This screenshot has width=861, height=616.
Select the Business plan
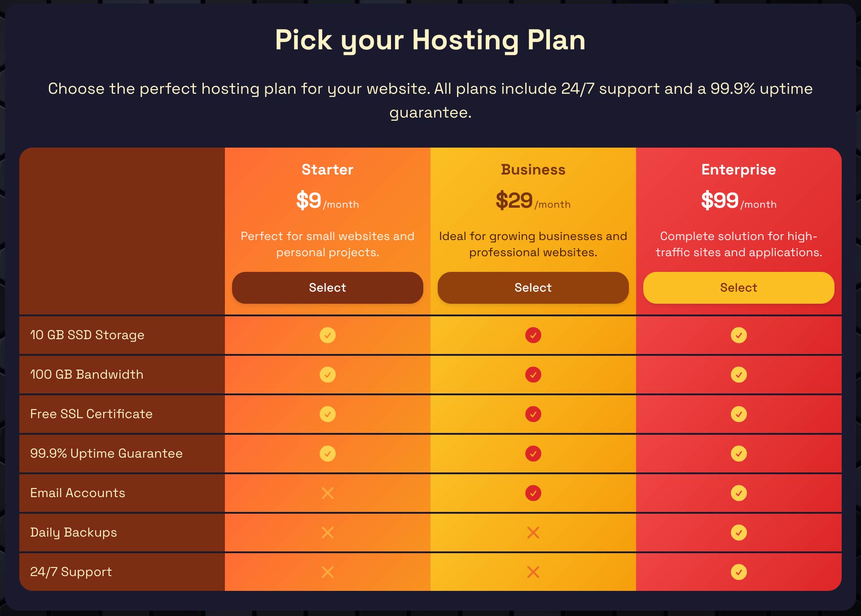[x=533, y=288]
